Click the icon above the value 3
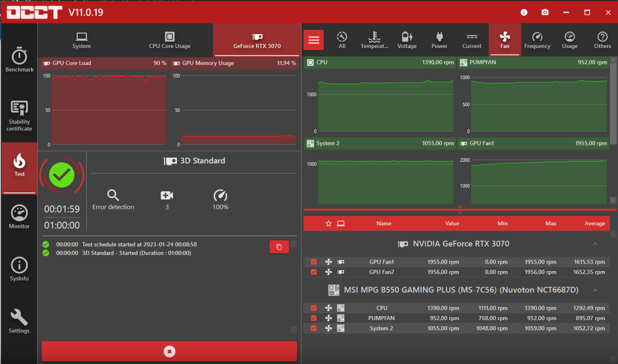Viewport: 618px width, 364px height. [167, 195]
